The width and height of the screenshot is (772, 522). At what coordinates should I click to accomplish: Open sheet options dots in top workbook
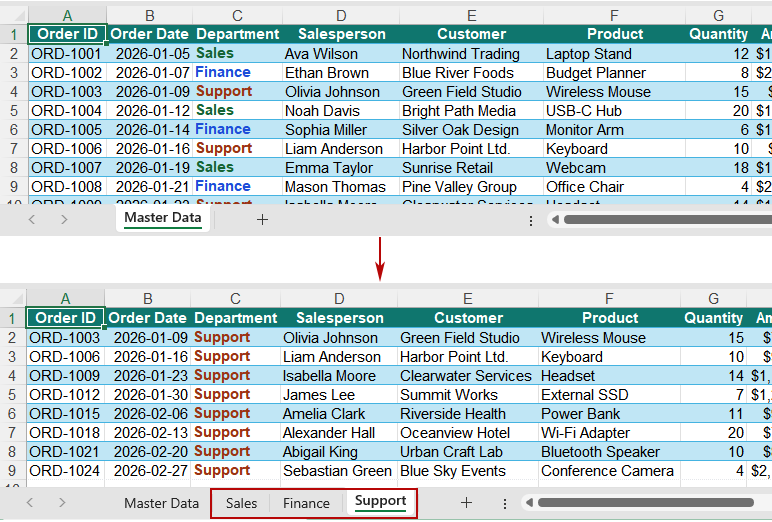click(x=531, y=221)
